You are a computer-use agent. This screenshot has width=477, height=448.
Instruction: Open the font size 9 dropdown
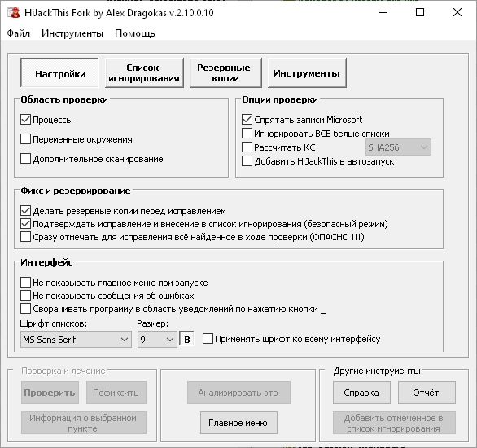157,340
